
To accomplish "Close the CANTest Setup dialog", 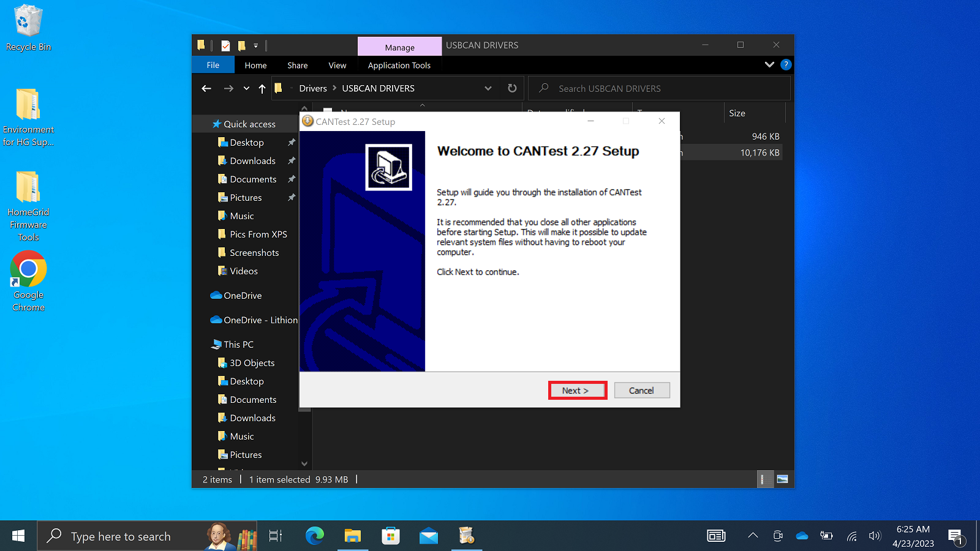I will click(x=661, y=121).
